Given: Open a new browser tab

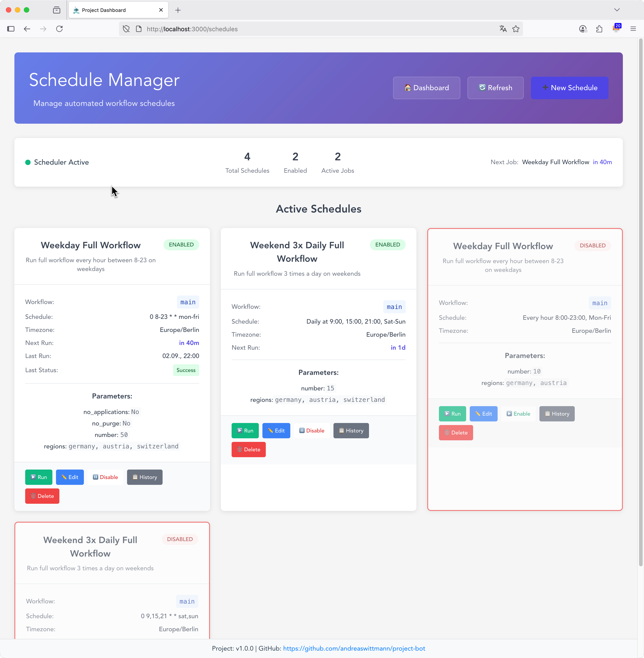Looking at the screenshot, I should (x=178, y=10).
